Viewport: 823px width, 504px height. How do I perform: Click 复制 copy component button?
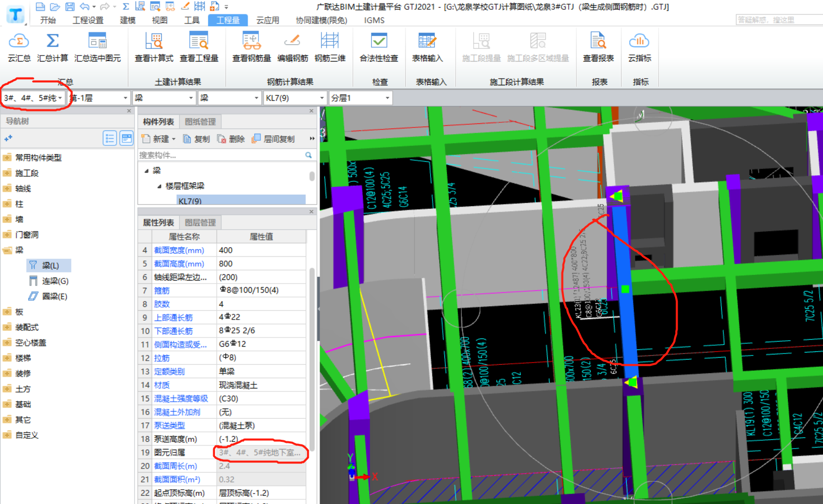196,139
